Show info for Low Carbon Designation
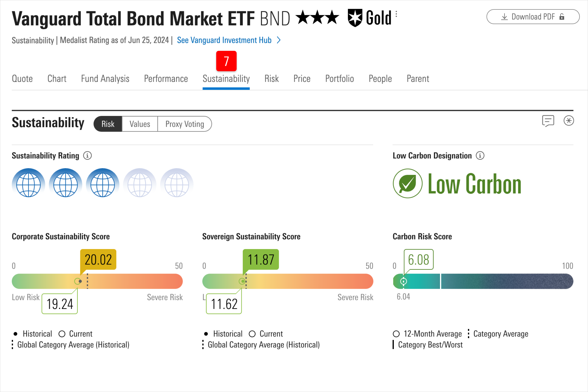Image resolution: width=588 pixels, height=392 pixels. [x=480, y=156]
